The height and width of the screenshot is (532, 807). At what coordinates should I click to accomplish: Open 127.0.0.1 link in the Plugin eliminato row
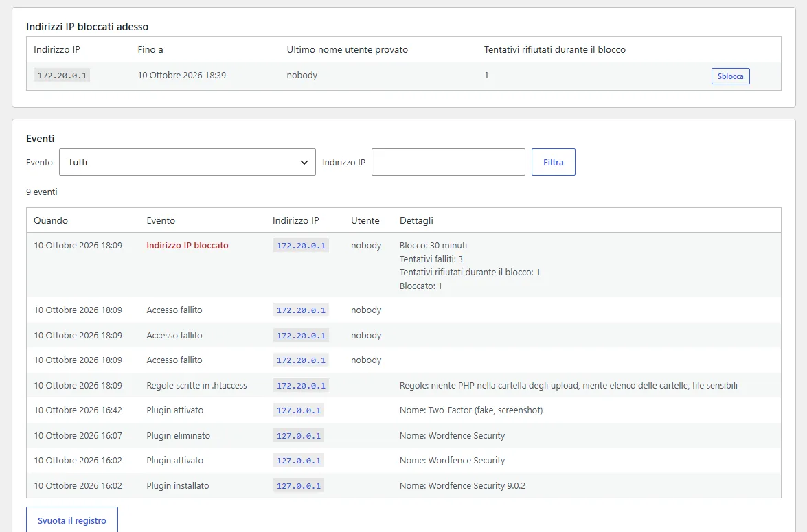pyautogui.click(x=299, y=435)
